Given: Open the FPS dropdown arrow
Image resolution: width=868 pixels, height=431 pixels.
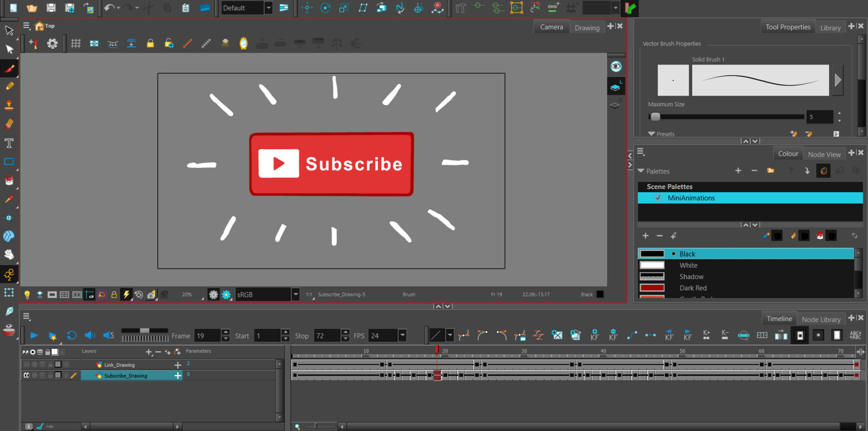Looking at the screenshot, I should pyautogui.click(x=403, y=335).
